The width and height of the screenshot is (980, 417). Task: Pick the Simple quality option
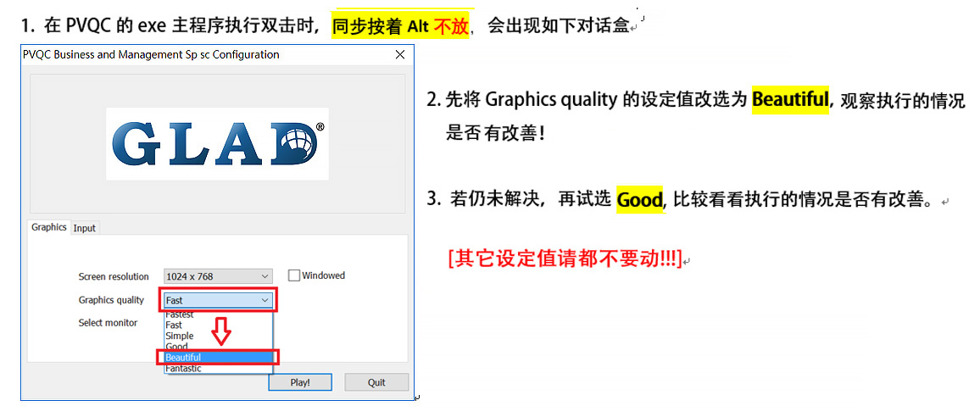pos(179,336)
